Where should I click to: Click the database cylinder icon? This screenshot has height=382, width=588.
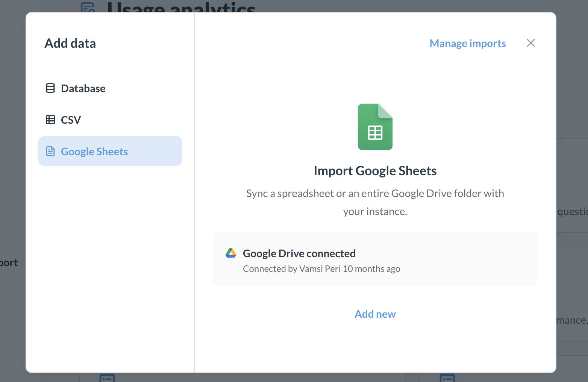click(50, 88)
